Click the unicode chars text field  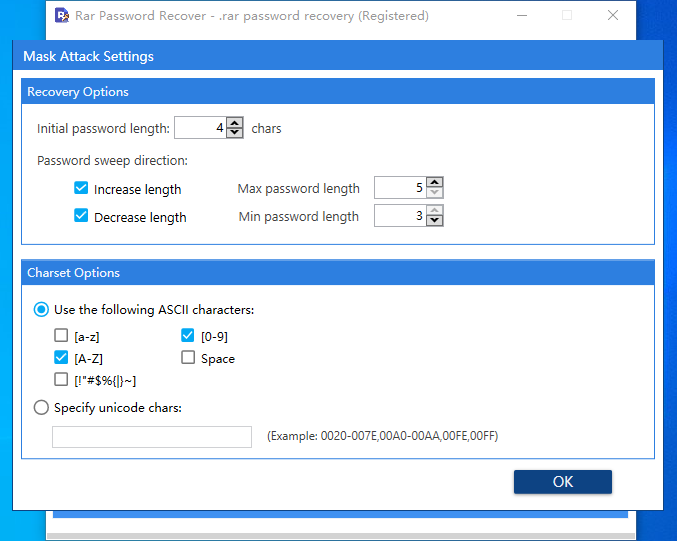(152, 437)
